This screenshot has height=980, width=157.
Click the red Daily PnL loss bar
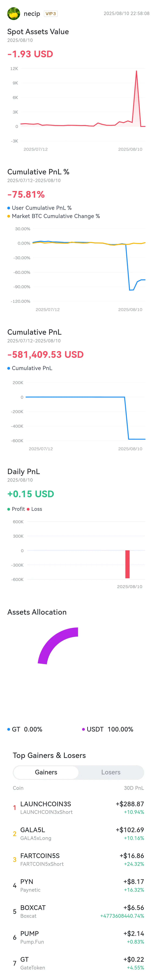[128, 564]
